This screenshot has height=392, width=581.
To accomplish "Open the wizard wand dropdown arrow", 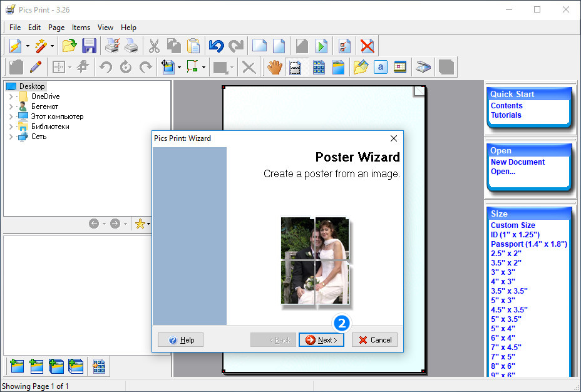I will pos(52,46).
